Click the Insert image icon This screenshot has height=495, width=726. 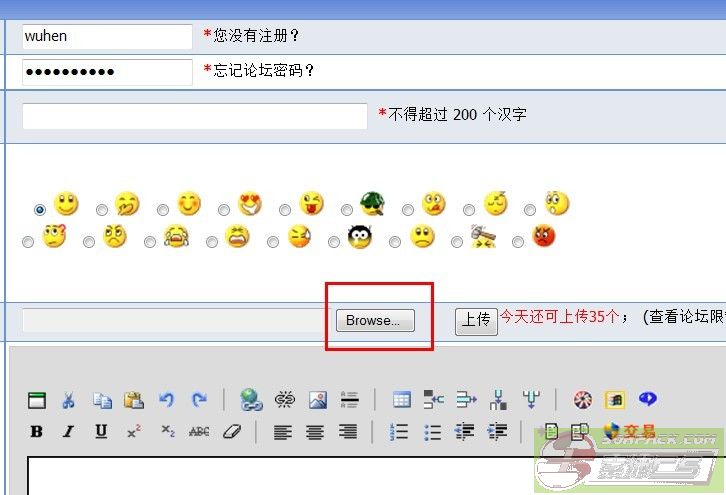tap(318, 400)
